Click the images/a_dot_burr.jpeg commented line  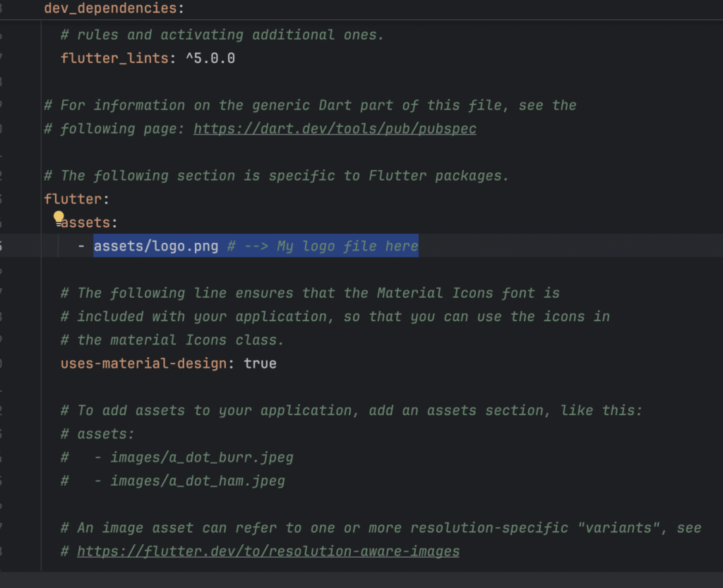(201, 457)
